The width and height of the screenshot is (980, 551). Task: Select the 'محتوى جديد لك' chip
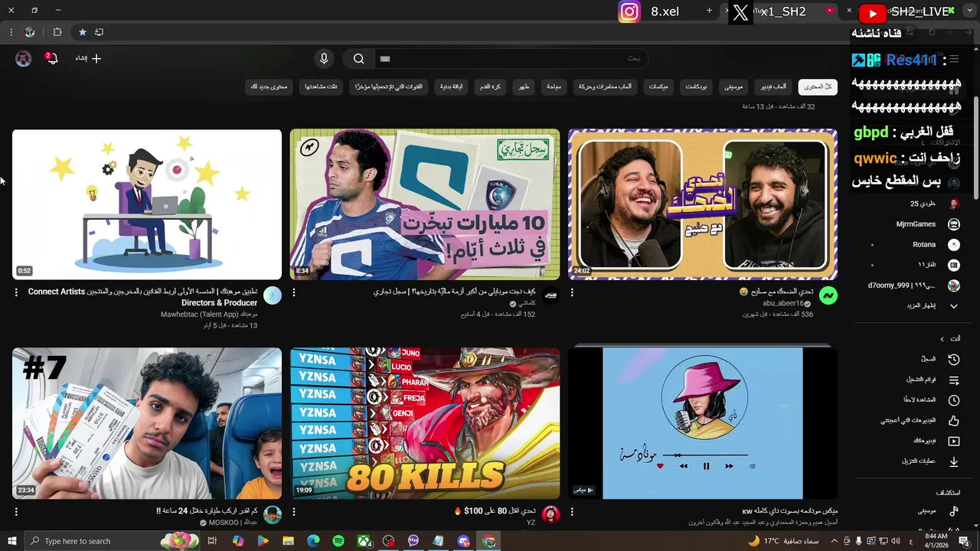pos(269,87)
